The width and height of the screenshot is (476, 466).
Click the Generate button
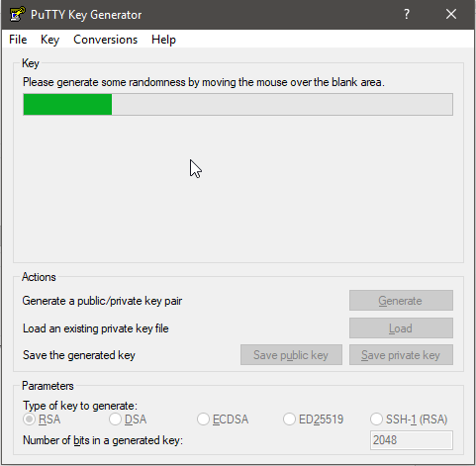pyautogui.click(x=401, y=301)
